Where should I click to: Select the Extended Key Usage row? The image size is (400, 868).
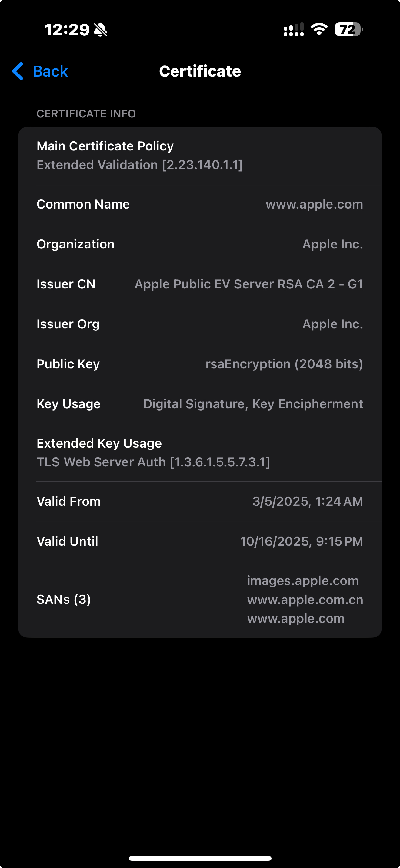[200, 452]
